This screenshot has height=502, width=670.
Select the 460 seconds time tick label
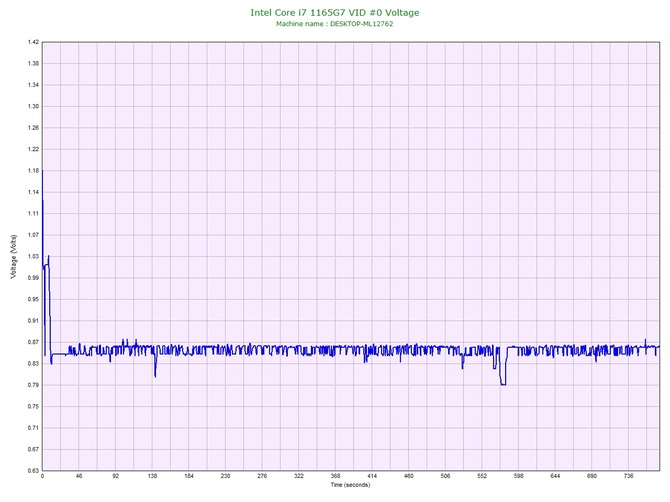pos(409,476)
